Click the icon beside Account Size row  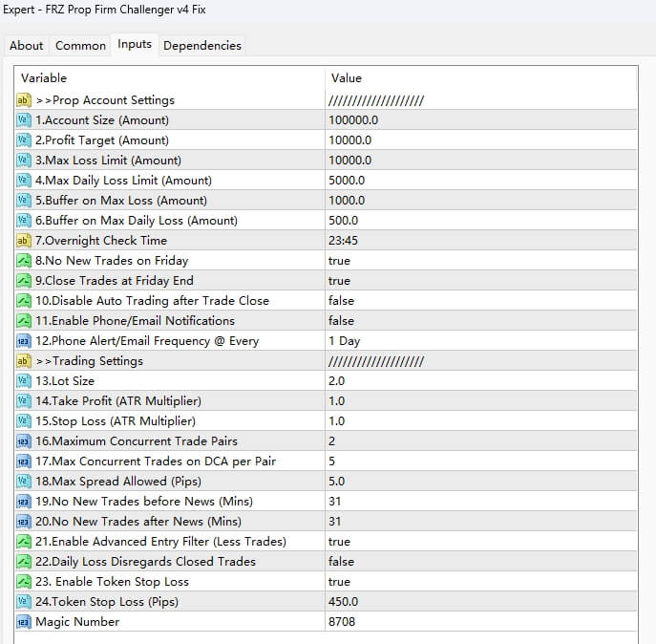click(24, 120)
